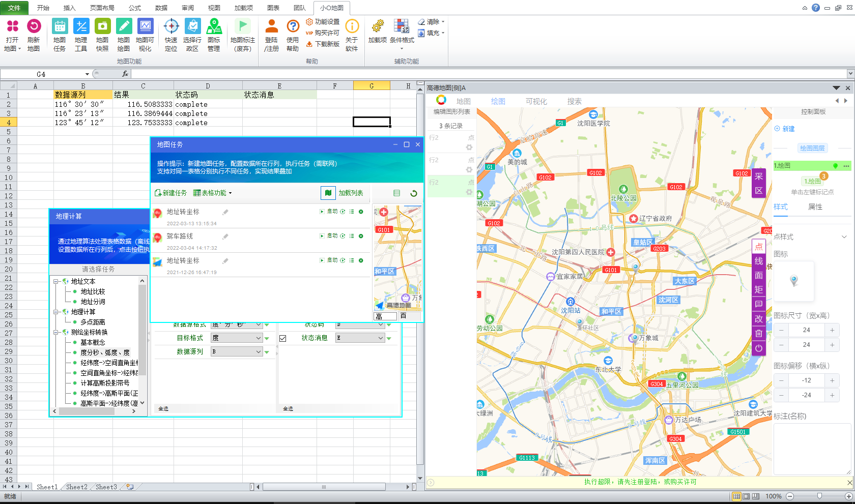Screen dimensions: 855x504
Task: Open 使用帮助 (Usage Help) question icon
Action: coord(293,26)
